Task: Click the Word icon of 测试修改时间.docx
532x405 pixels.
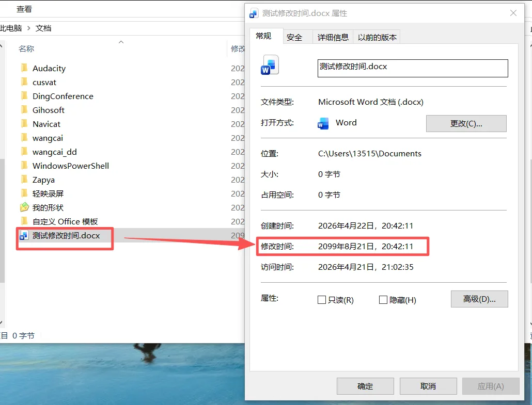Action: (24, 235)
